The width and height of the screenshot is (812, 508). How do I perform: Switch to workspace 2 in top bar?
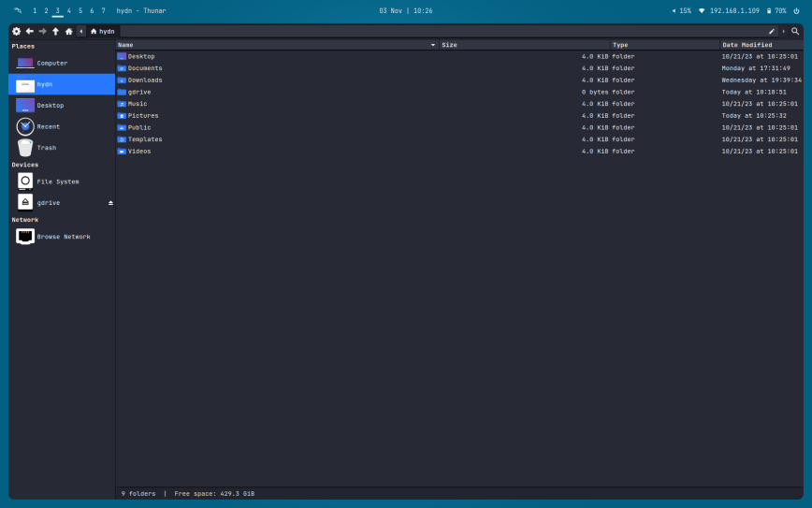click(x=46, y=11)
